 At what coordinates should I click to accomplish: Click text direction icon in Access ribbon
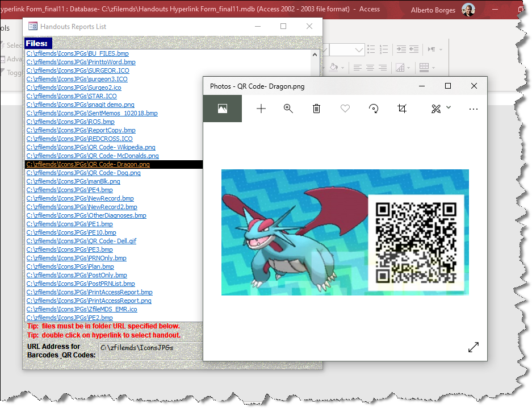(432, 49)
